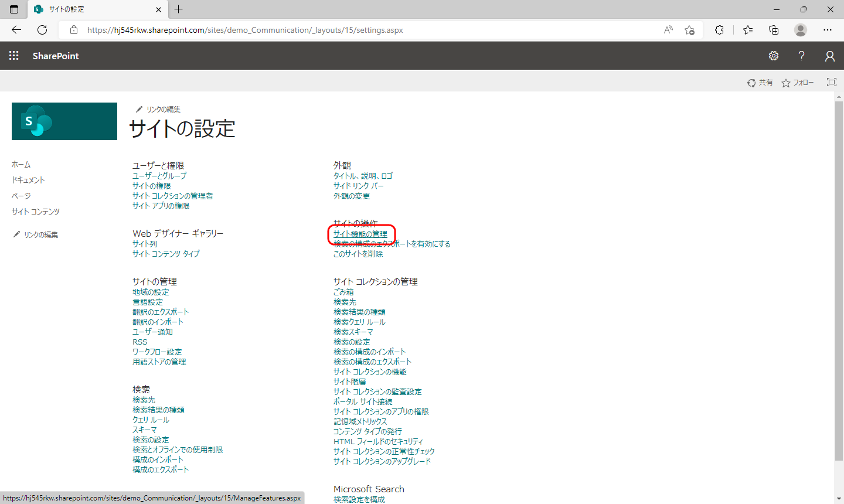Open サイド リンク バー link
The width and height of the screenshot is (844, 504).
(359, 186)
